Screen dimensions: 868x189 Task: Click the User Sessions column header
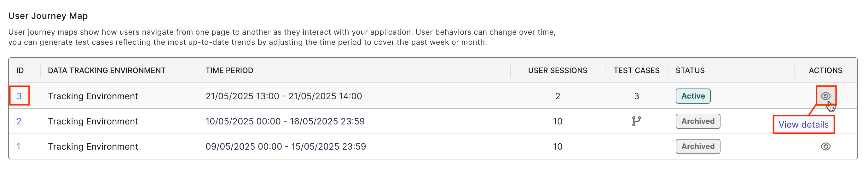pyautogui.click(x=557, y=71)
